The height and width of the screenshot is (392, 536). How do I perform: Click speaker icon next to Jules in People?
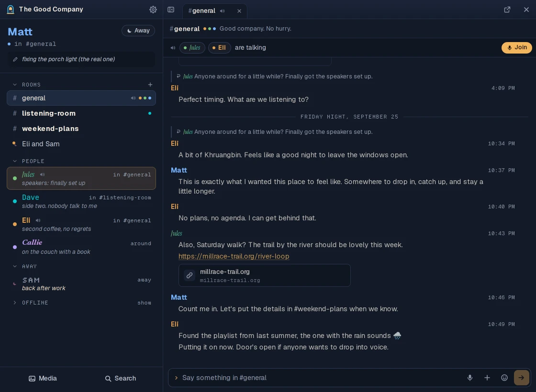[x=43, y=174]
